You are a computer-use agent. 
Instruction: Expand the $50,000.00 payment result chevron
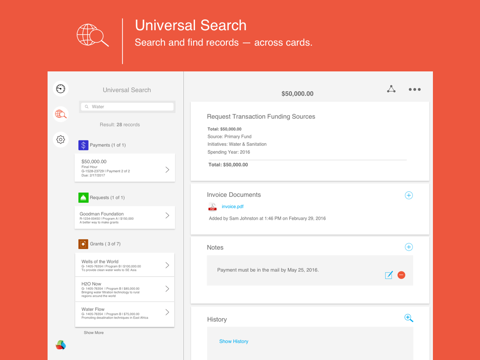[167, 170]
